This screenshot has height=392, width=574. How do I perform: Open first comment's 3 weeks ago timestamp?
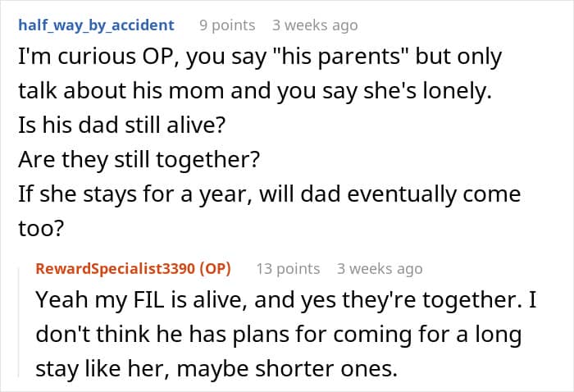[317, 25]
